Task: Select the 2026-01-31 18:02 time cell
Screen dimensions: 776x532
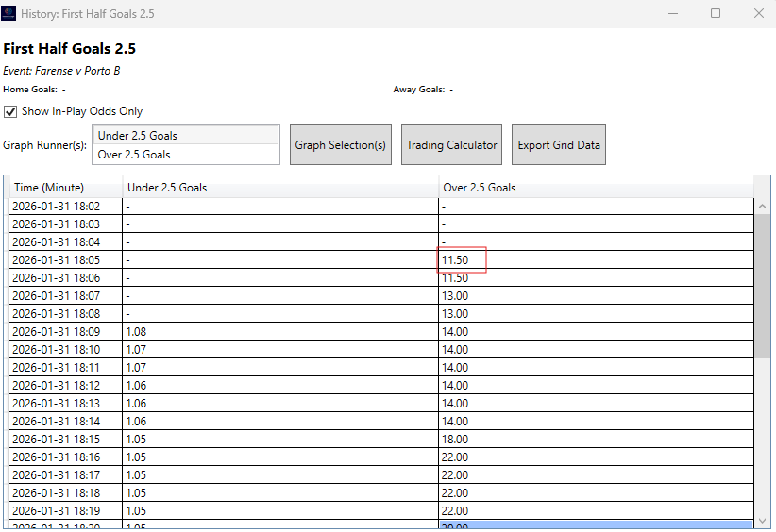Action: pyautogui.click(x=64, y=207)
